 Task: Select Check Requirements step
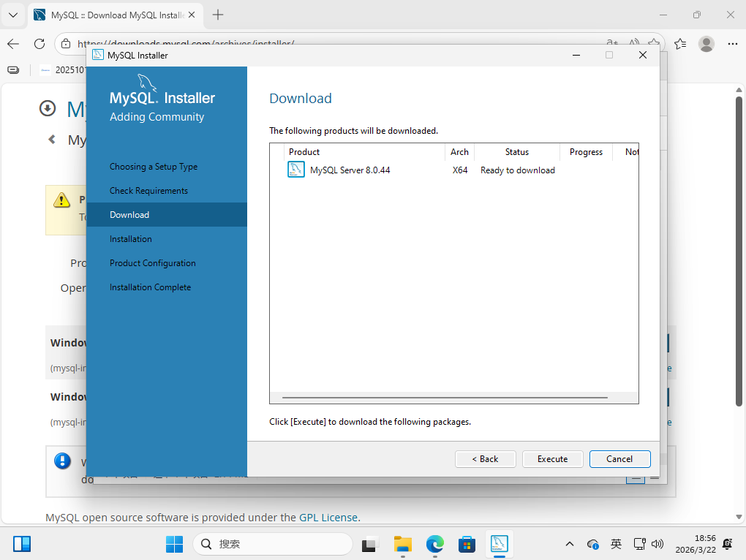pyautogui.click(x=148, y=191)
